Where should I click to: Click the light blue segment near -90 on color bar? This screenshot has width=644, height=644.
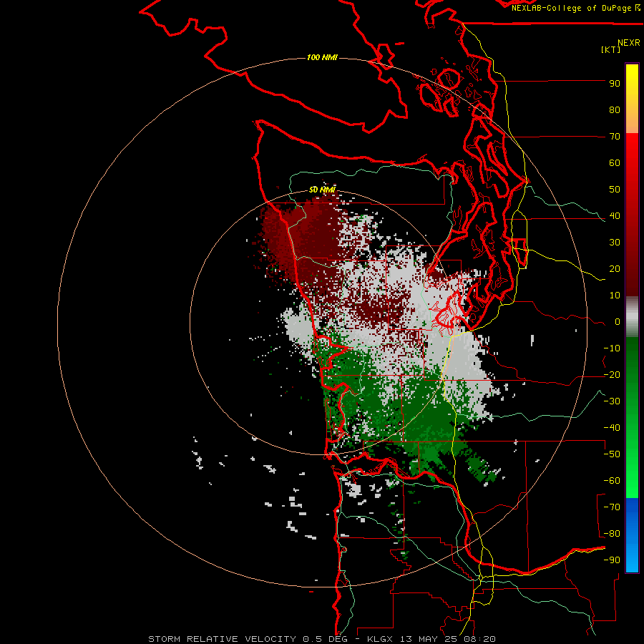(632, 559)
